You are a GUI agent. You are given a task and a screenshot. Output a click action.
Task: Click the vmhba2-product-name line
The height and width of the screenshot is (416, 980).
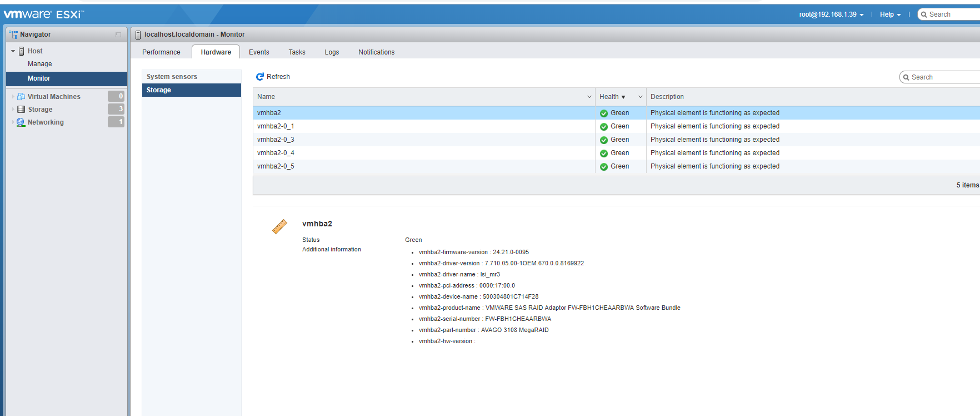click(x=549, y=308)
